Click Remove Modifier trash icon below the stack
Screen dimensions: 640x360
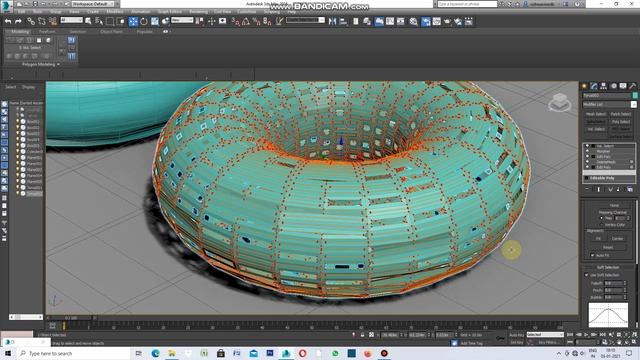(618, 189)
